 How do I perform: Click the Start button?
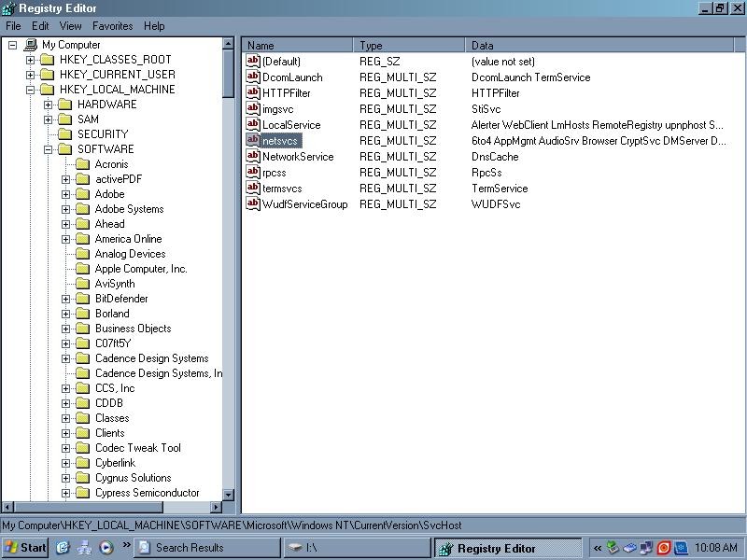point(25,548)
